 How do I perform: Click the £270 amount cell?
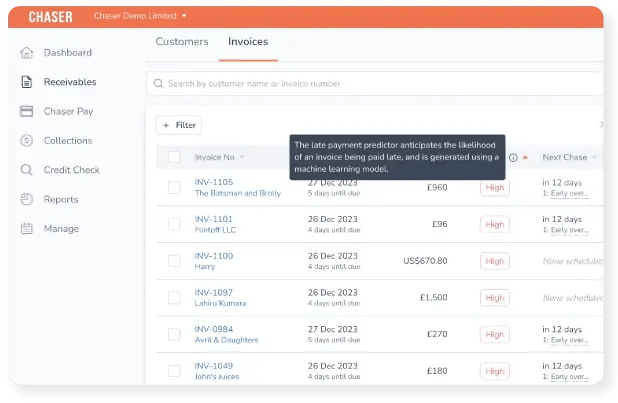pyautogui.click(x=437, y=334)
